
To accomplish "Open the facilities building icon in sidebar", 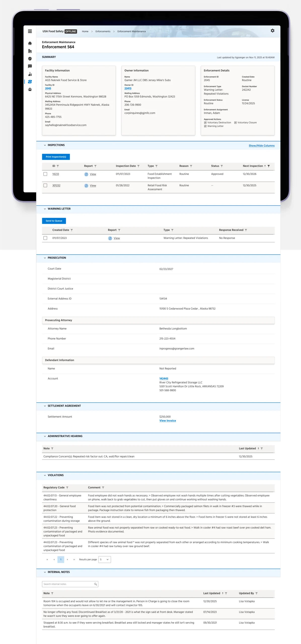I will click(x=30, y=51).
